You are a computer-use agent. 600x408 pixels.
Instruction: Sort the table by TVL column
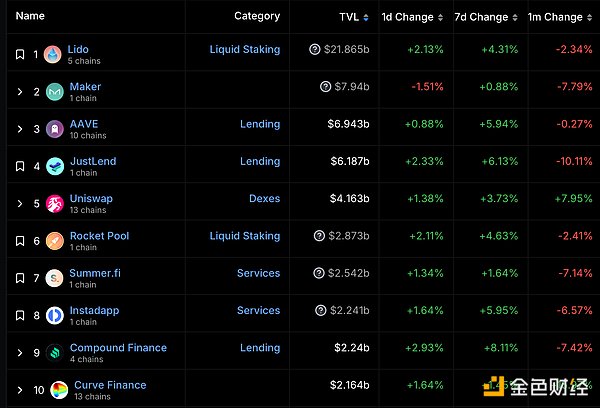click(x=350, y=17)
